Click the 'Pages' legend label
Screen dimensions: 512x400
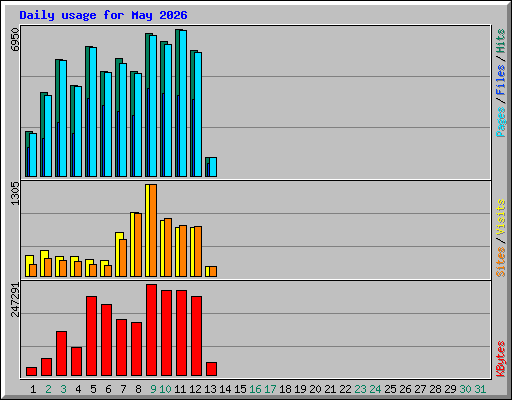point(501,122)
